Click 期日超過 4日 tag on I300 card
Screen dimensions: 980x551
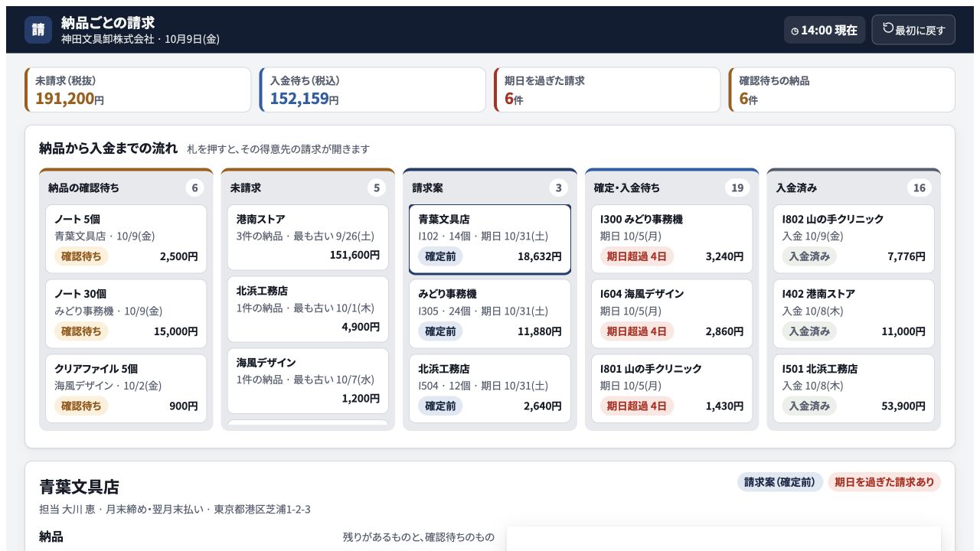[637, 256]
